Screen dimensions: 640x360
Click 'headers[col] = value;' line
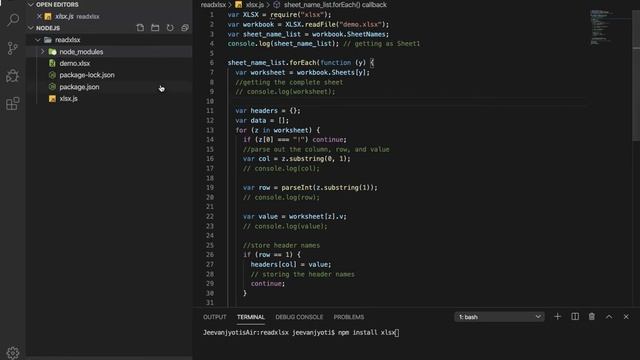291,264
